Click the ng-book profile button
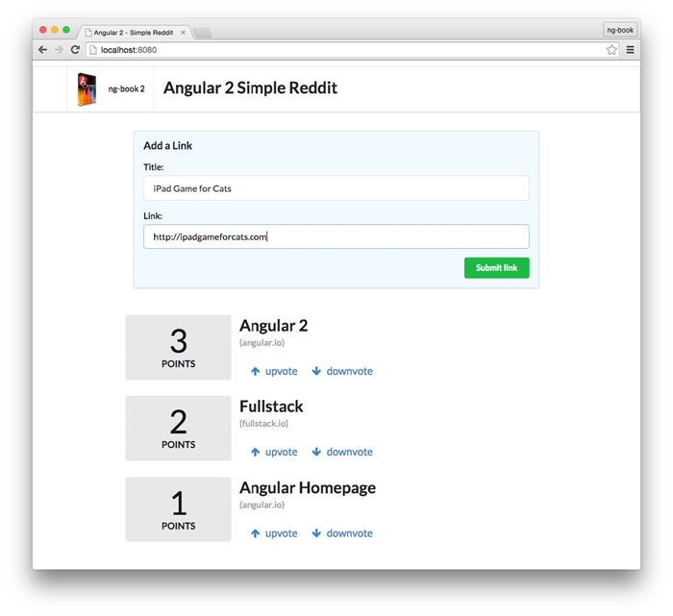673x616 pixels. [x=620, y=30]
